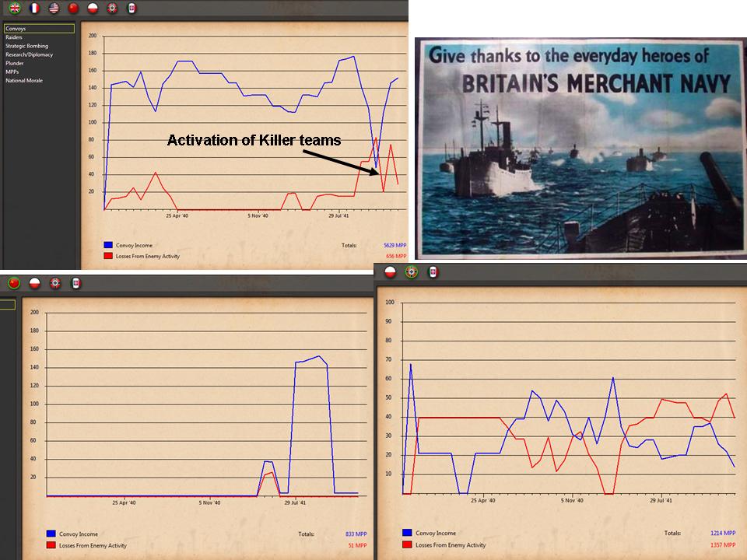Viewport: 747px width, 560px height.
Task: Click the 1214 MPP convoy income total
Action: 723,534
